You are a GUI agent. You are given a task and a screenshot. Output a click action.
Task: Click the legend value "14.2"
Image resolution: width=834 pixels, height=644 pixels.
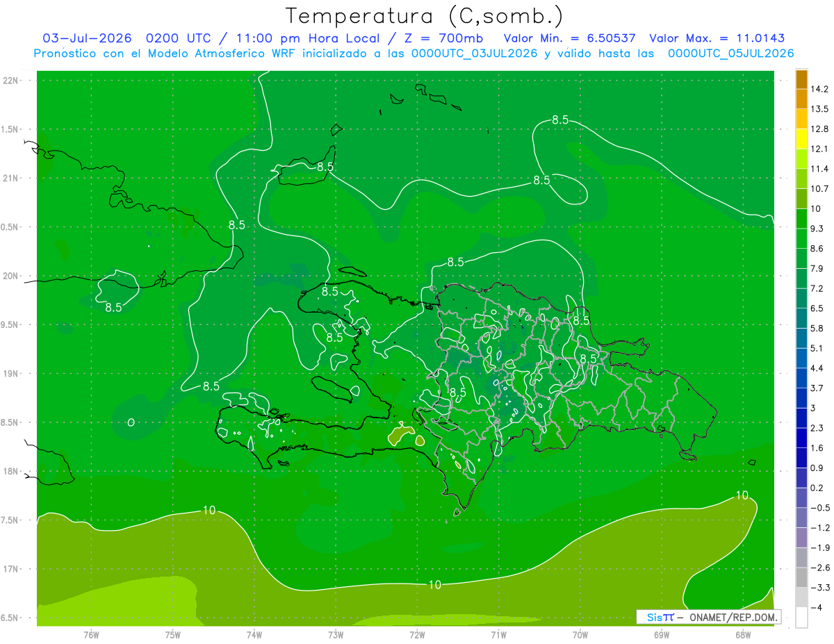(x=819, y=89)
